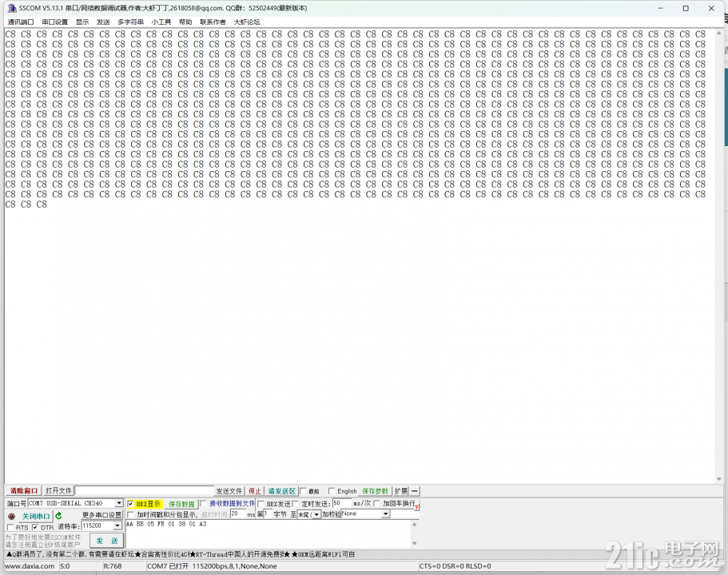Click the 发送文件 button

tap(229, 491)
